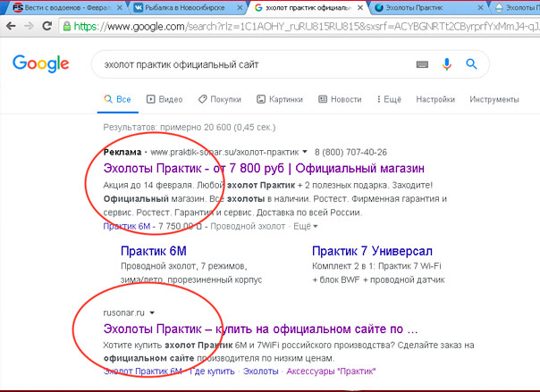The height and width of the screenshot is (392, 540).
Task: Go back with the browser back arrow
Action: click(x=11, y=26)
